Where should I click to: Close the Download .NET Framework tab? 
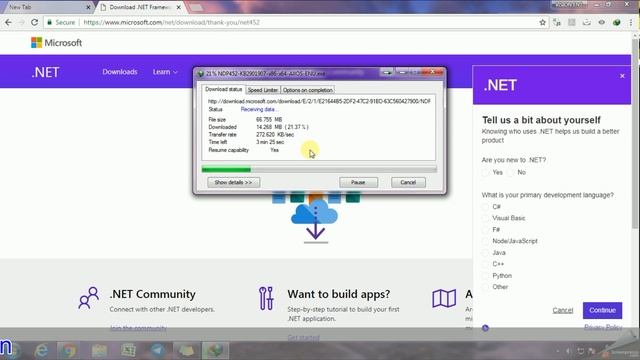(x=178, y=7)
